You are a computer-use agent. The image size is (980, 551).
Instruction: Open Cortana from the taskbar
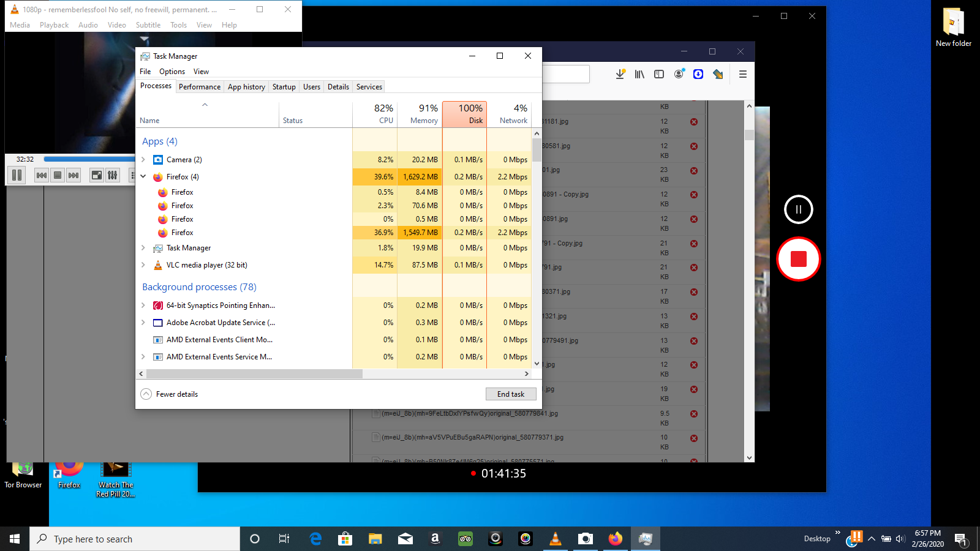coord(255,539)
